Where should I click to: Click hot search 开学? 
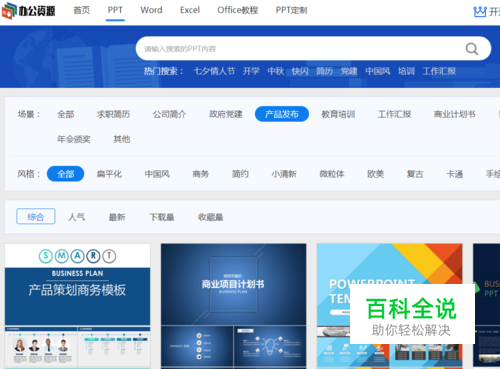251,71
